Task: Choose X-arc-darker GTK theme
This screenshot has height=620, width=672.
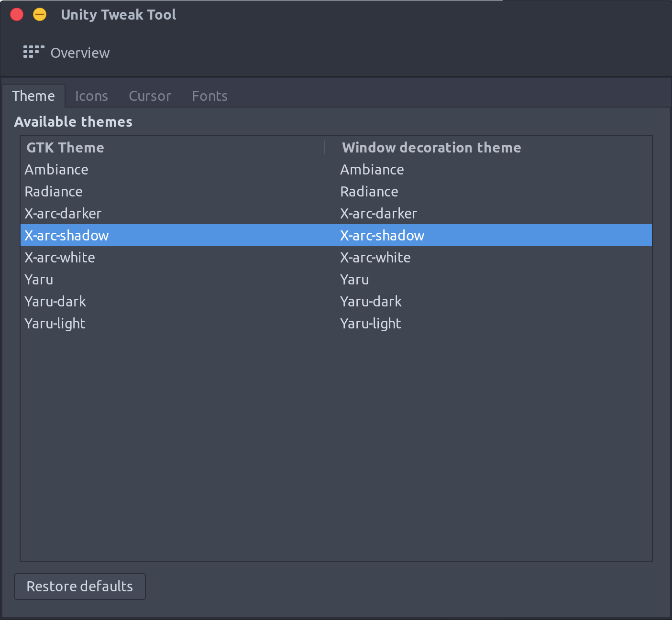Action: pyautogui.click(x=63, y=214)
